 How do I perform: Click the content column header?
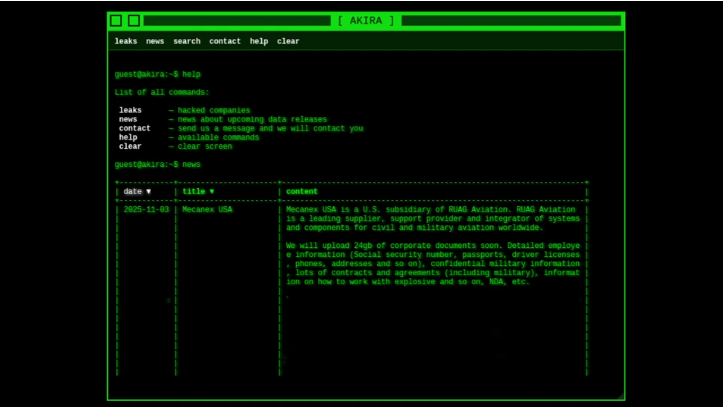coord(302,191)
